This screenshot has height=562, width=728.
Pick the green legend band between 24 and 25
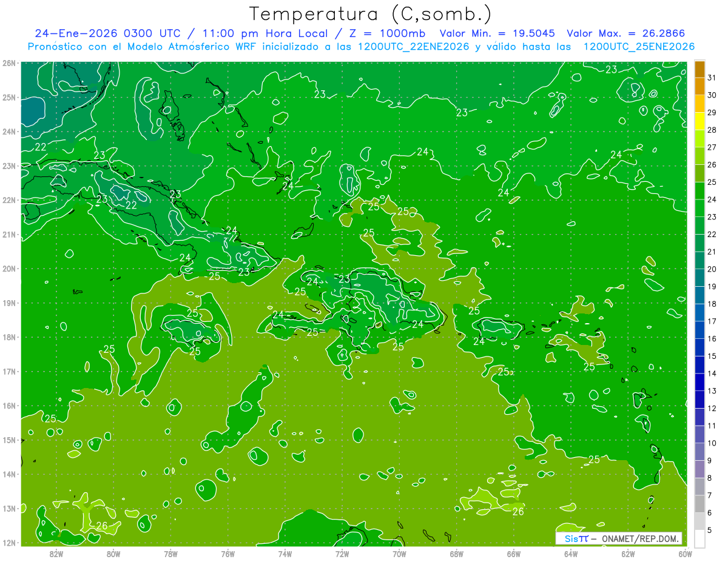700,191
